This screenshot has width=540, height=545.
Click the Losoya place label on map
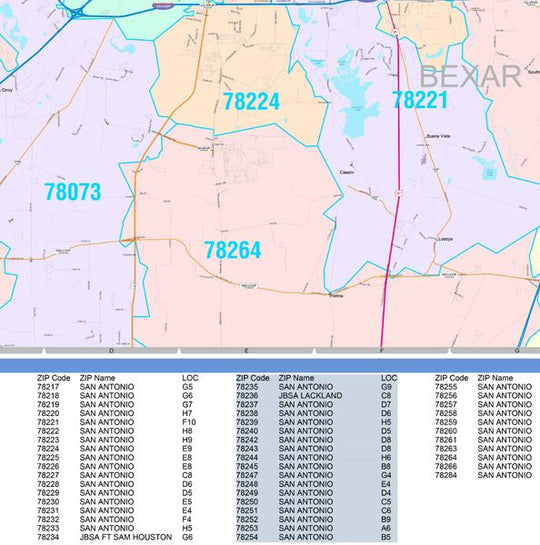pyautogui.click(x=445, y=239)
